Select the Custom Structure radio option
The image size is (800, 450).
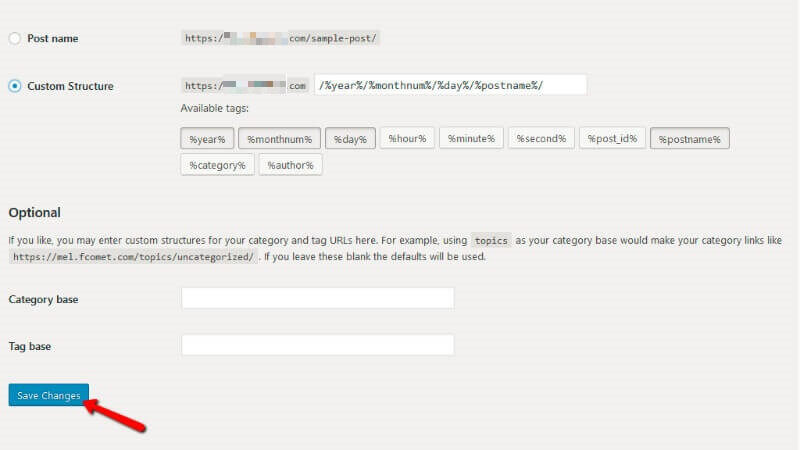pos(15,86)
